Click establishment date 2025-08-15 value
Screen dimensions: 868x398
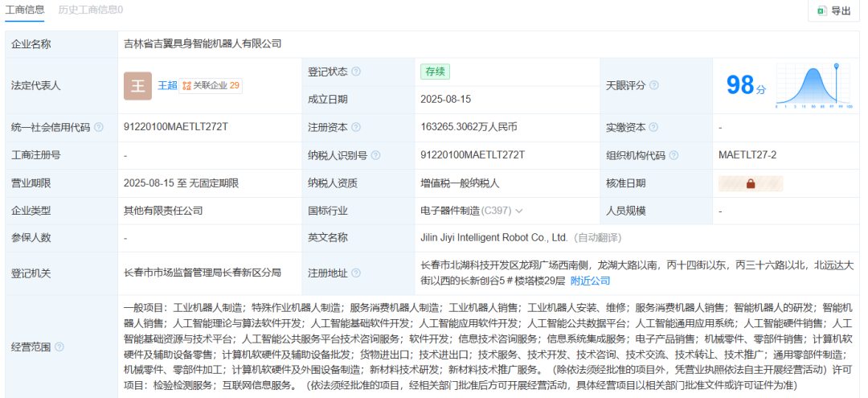[445, 100]
